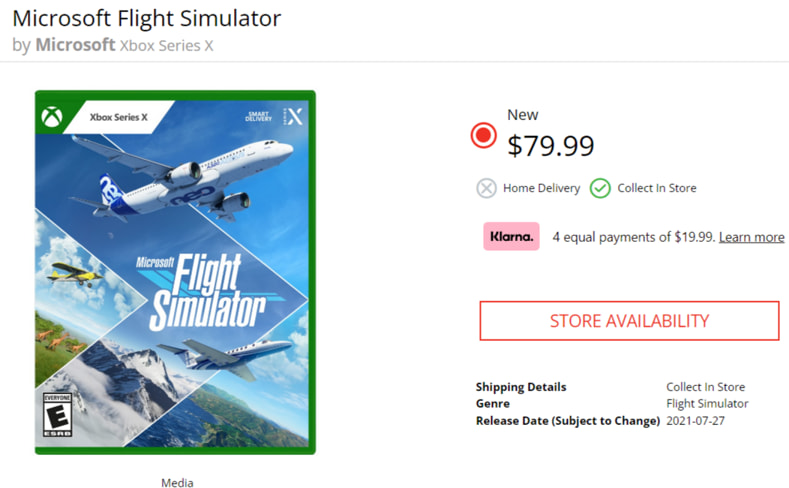Click the Xbox Series X platform text

pos(166,46)
